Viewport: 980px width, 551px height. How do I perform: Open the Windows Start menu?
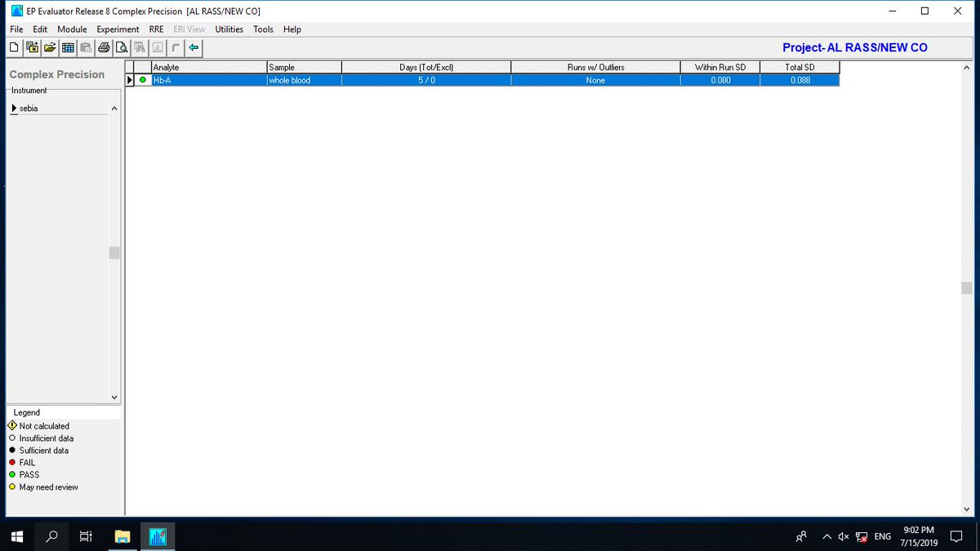click(18, 536)
